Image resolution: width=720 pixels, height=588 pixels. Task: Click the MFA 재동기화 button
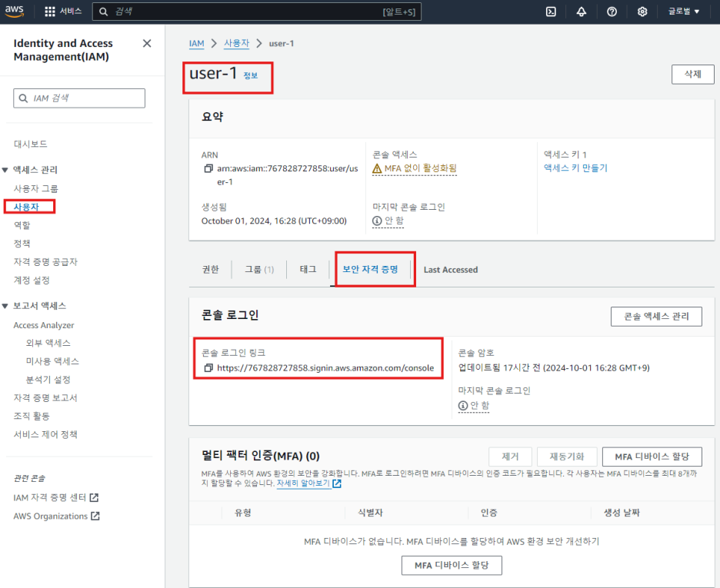pyautogui.click(x=567, y=457)
